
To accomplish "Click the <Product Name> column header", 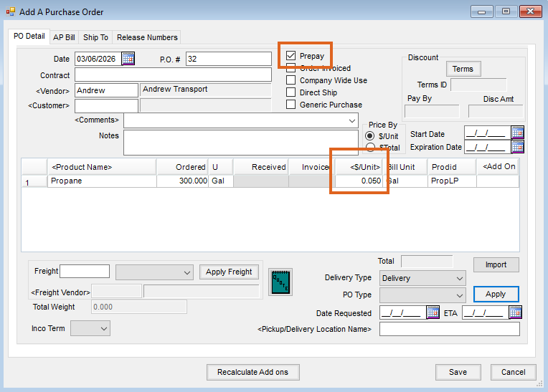I will [102, 167].
